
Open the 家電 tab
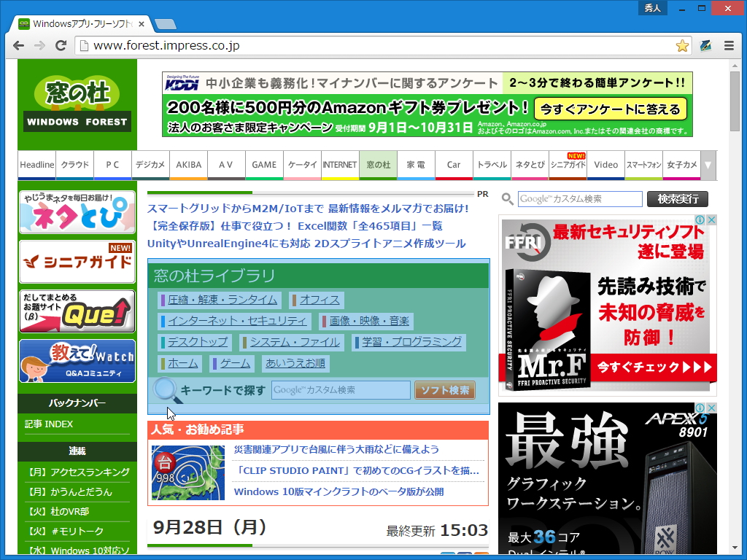click(x=416, y=165)
